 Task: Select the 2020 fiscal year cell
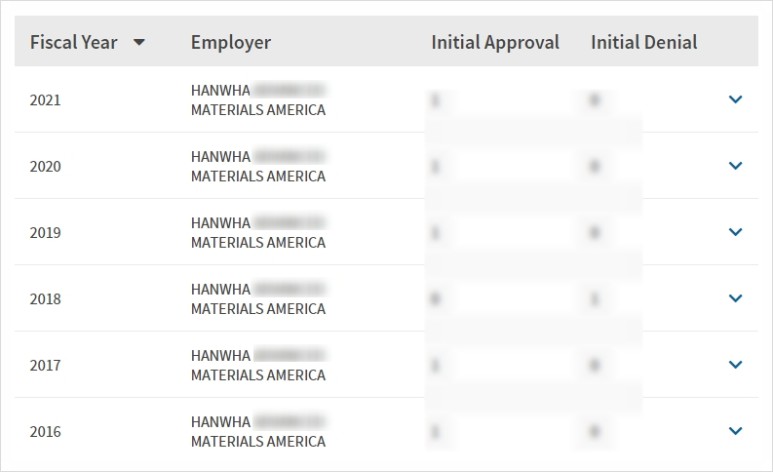pyautogui.click(x=45, y=166)
